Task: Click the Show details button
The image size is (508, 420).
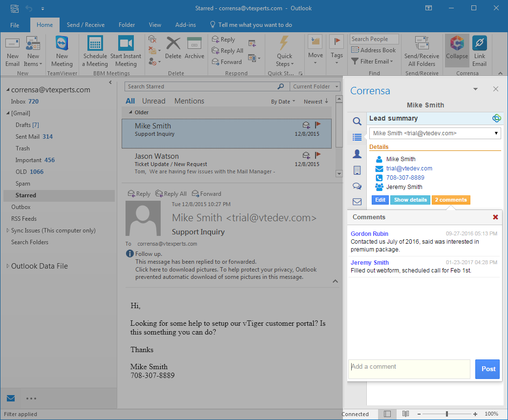Action: (410, 200)
